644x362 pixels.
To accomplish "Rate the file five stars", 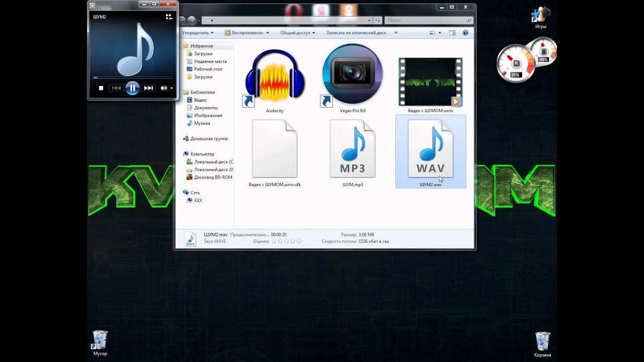I will click(299, 241).
